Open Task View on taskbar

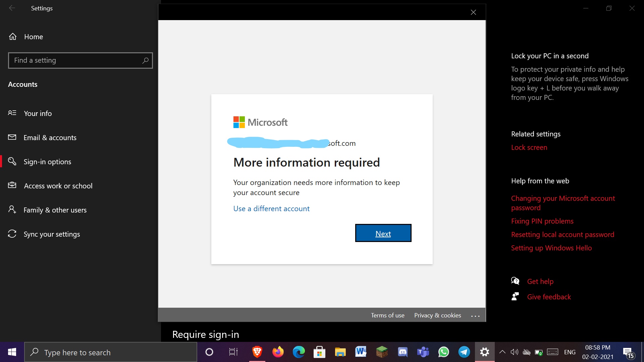pos(233,352)
